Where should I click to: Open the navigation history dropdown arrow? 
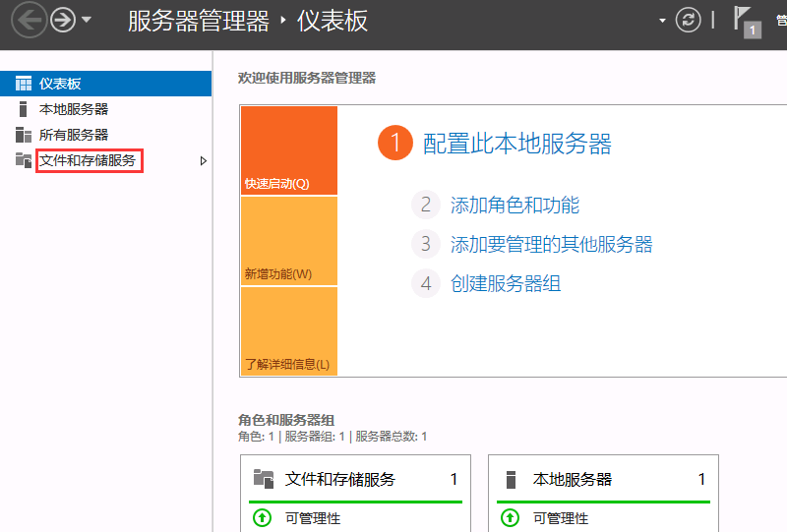[x=88, y=21]
